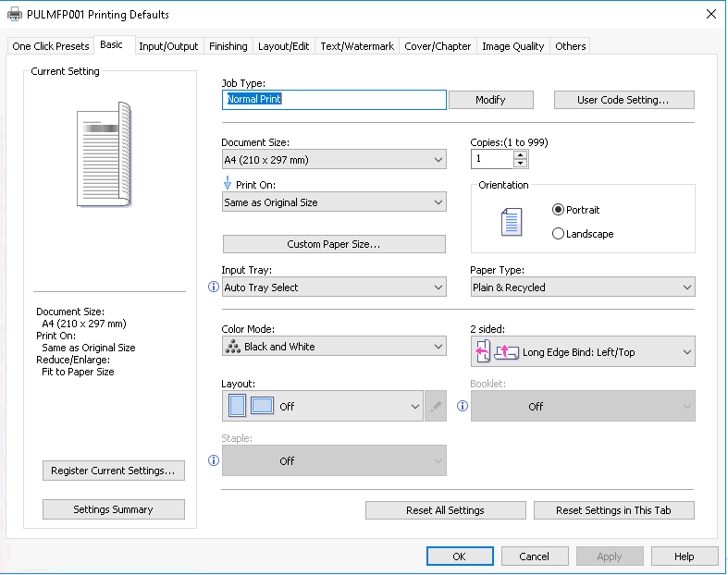Click Reset All Settings
Viewport: 728px width, 575px height.
pyautogui.click(x=445, y=510)
